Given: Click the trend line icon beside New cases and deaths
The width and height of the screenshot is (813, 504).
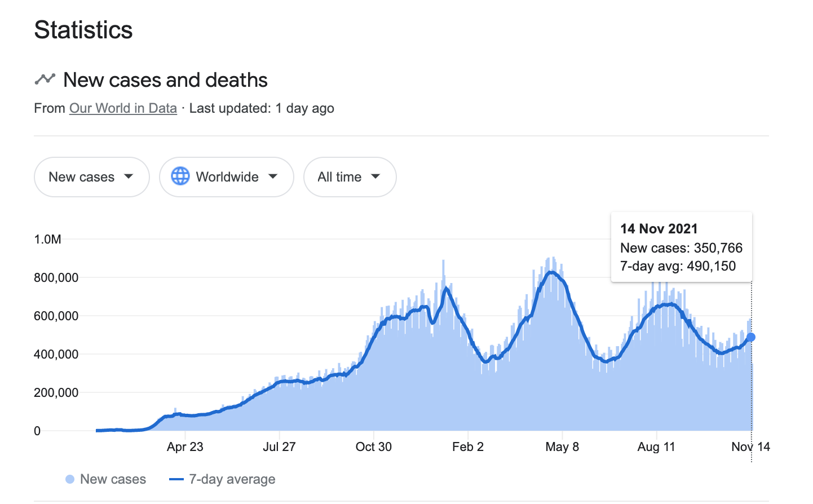Looking at the screenshot, I should tap(45, 79).
